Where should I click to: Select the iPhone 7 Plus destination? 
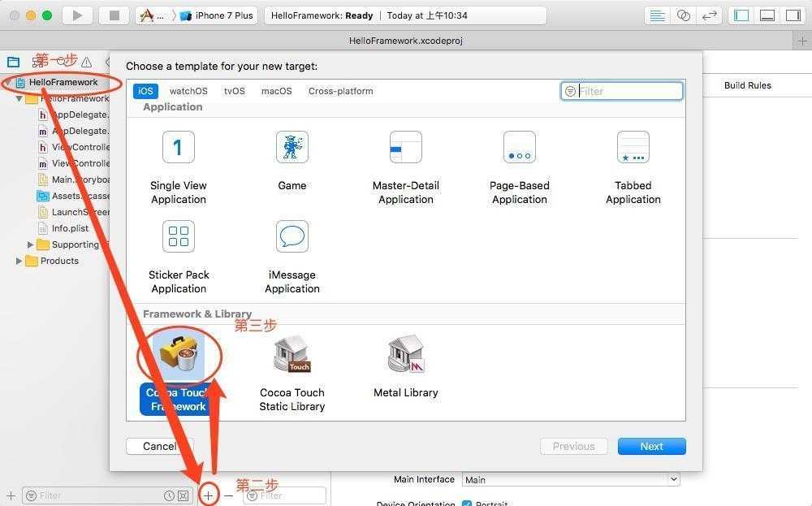[x=218, y=15]
